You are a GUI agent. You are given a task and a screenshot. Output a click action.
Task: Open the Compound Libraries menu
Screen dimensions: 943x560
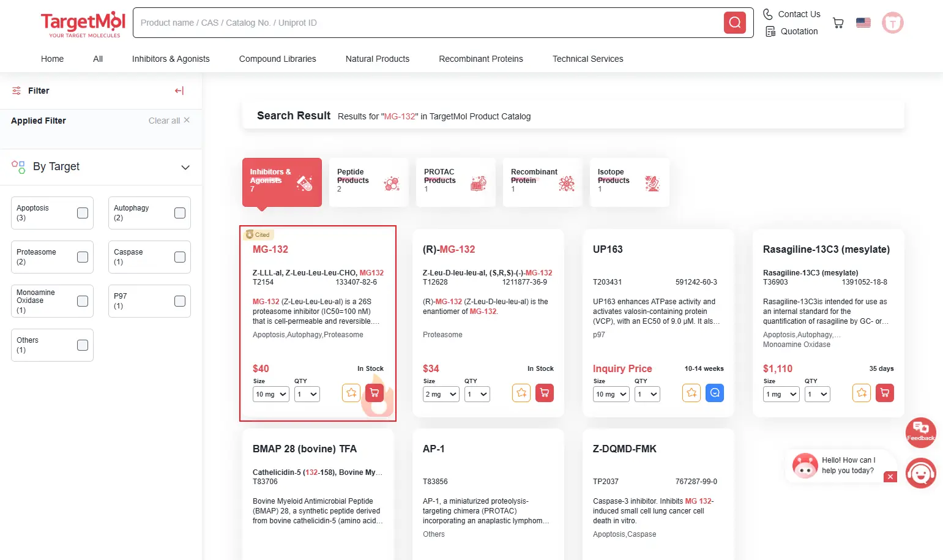tap(277, 59)
